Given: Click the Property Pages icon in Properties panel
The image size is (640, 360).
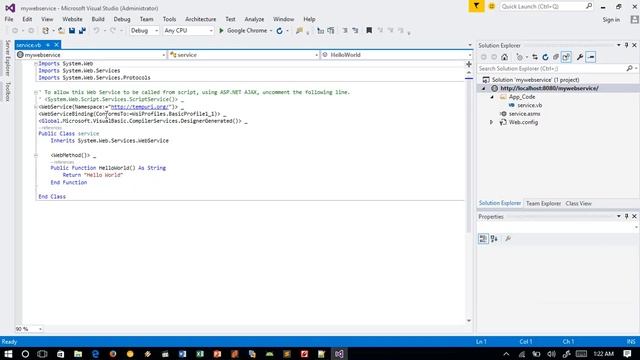Looking at the screenshot, I should click(508, 239).
